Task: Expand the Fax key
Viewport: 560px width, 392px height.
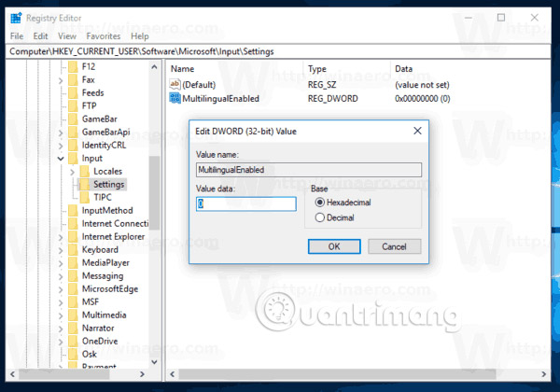Action: pyautogui.click(x=61, y=80)
